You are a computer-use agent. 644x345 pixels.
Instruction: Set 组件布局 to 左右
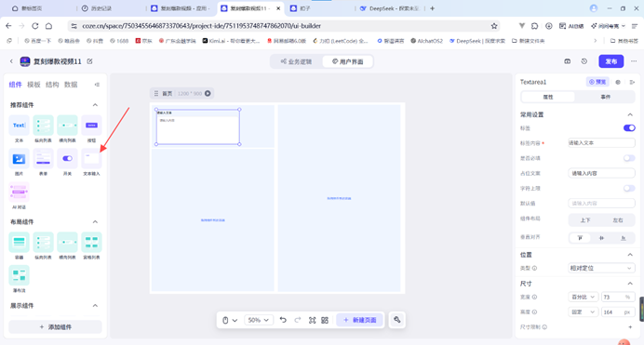tap(618, 220)
